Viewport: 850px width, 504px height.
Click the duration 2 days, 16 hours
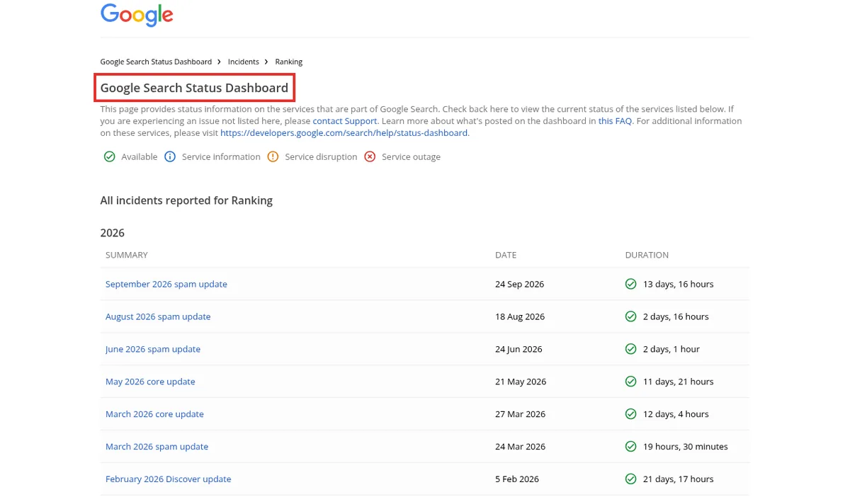[676, 316]
